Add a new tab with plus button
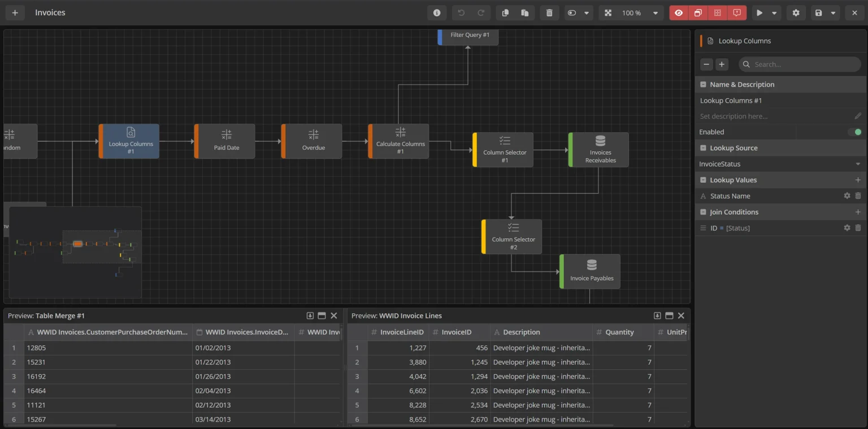 (15, 13)
